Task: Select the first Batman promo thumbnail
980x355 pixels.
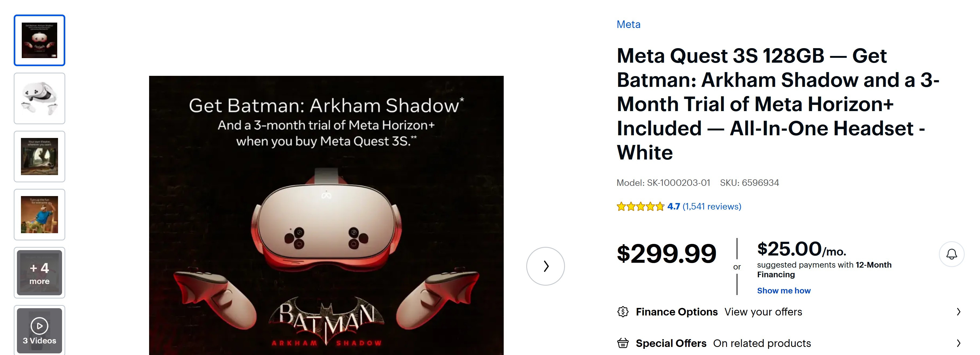Action: pos(39,40)
